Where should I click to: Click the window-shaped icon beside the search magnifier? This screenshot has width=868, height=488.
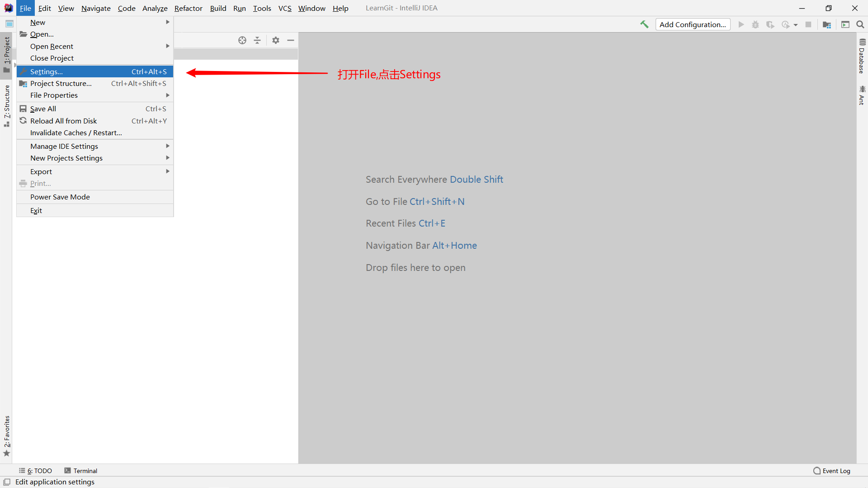coord(845,24)
